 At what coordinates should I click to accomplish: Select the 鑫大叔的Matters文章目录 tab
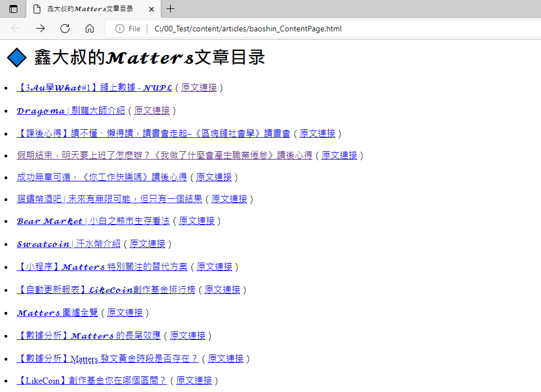pyautogui.click(x=94, y=9)
